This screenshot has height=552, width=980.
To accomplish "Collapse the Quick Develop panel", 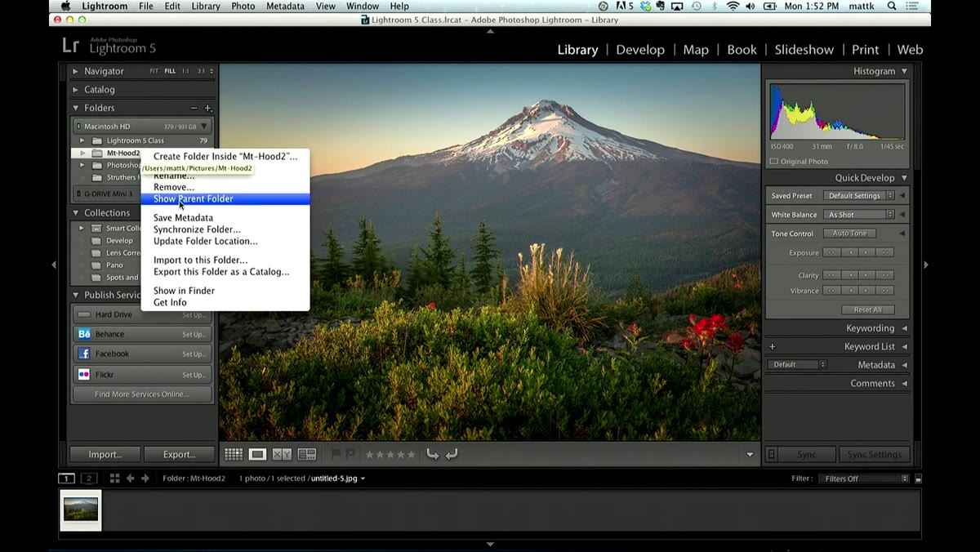I will [904, 178].
